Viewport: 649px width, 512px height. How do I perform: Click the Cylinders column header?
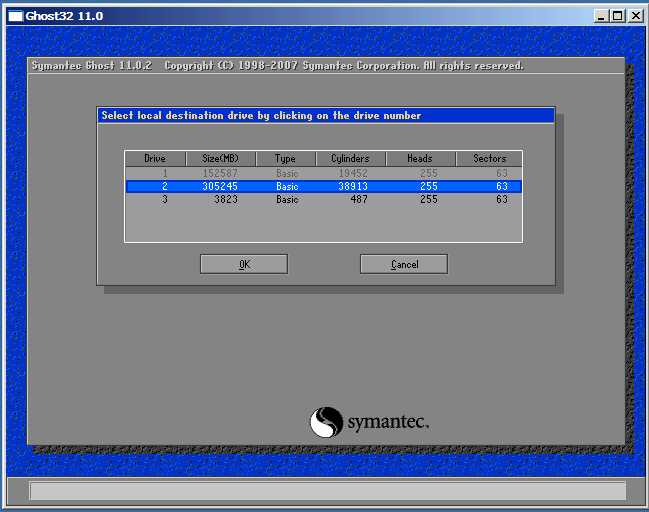(351, 159)
